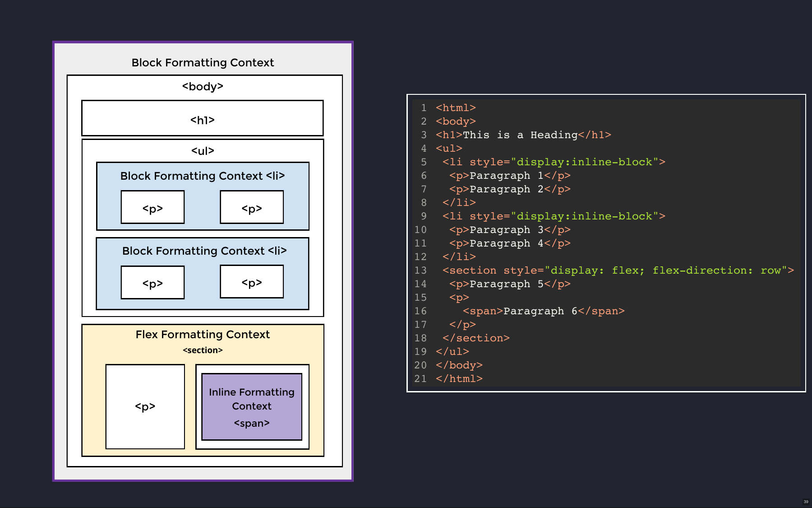This screenshot has height=508, width=812.
Task: Click the <body> label in the diagram
Action: [x=203, y=86]
